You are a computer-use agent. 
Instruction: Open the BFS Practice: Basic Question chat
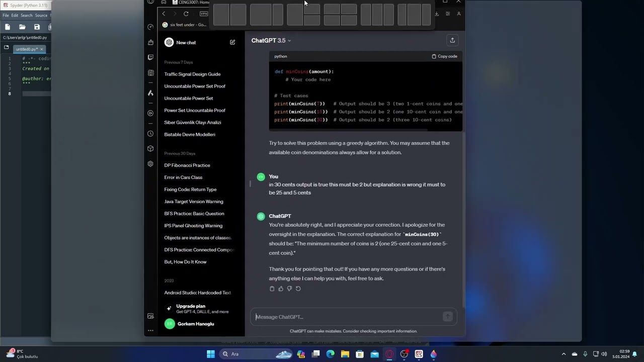[x=194, y=214]
